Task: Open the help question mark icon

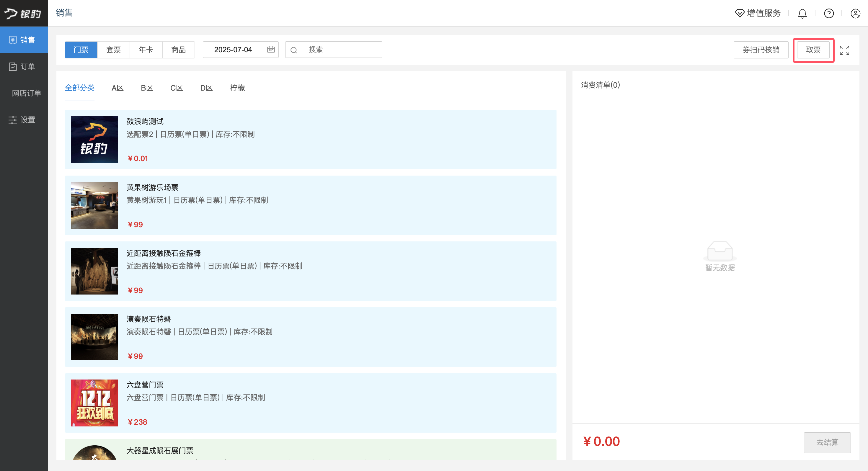Action: (x=828, y=13)
